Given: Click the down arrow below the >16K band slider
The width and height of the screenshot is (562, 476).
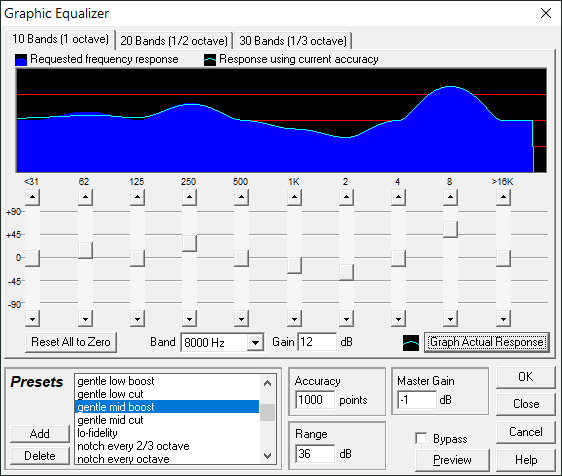Looking at the screenshot, I should 504,319.
